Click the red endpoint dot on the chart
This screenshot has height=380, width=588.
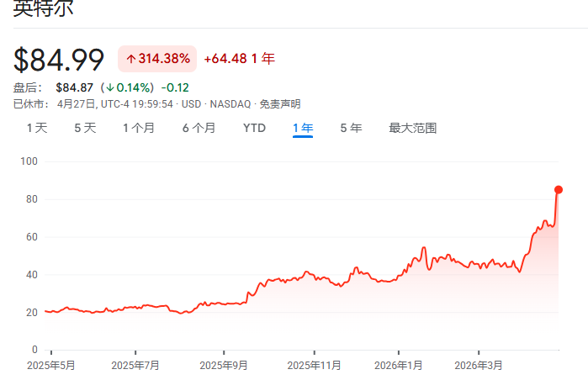559,189
